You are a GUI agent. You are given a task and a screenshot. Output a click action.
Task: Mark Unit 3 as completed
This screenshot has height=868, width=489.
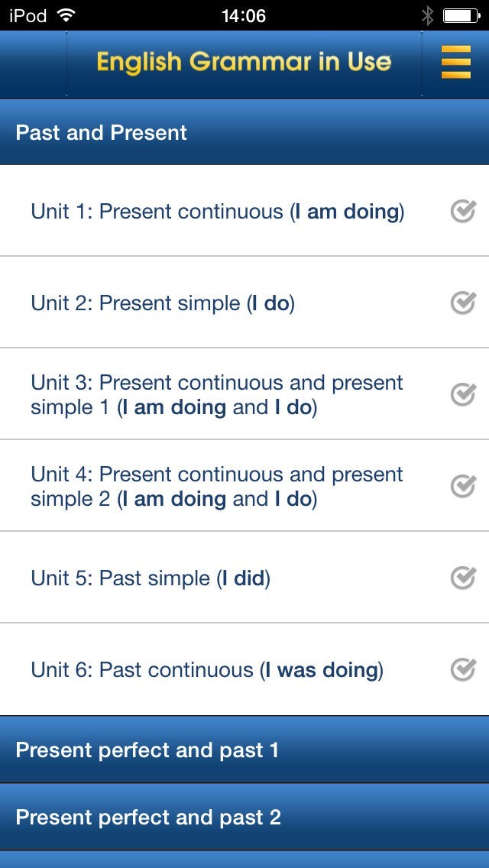coord(463,394)
